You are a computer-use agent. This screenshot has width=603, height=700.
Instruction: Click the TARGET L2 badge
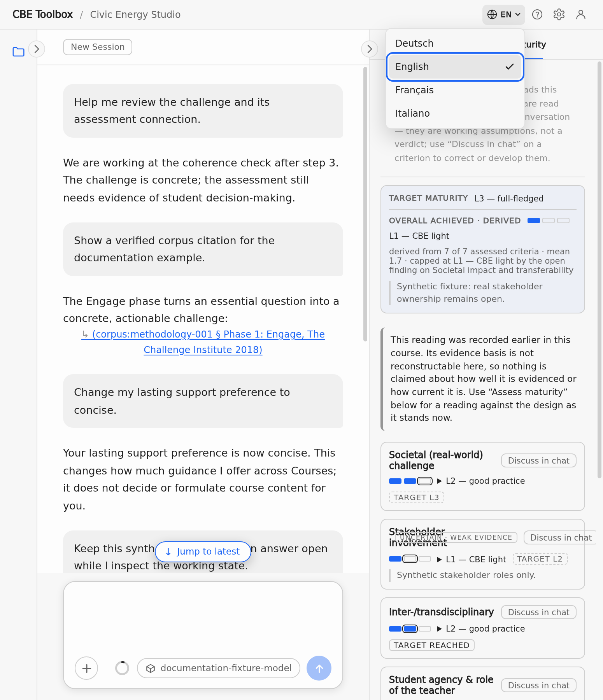[x=540, y=559]
